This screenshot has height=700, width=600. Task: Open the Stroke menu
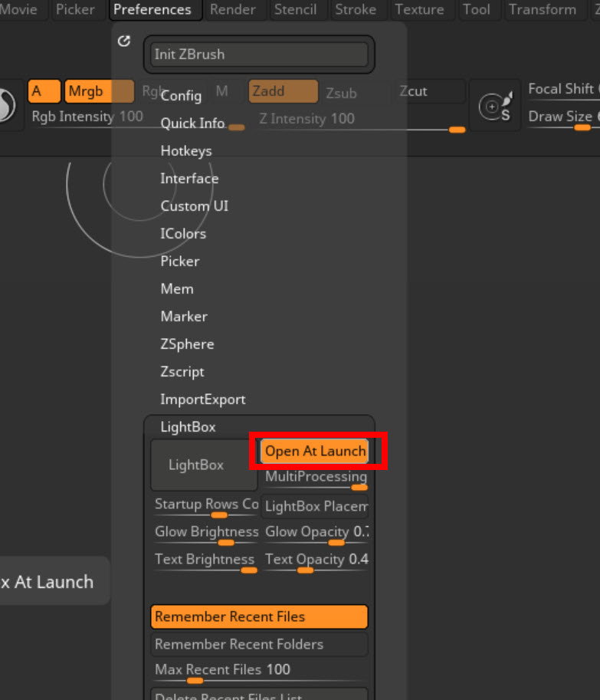(x=356, y=9)
